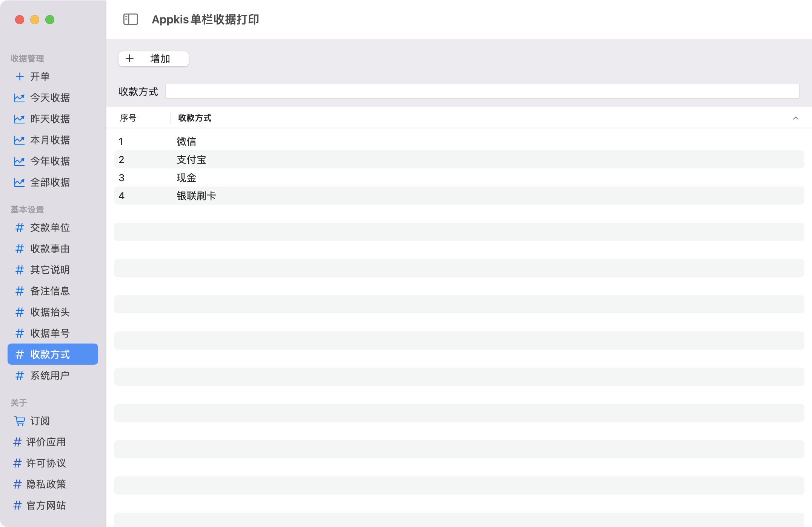Select the 微信 row
This screenshot has height=527, width=812.
459,142
